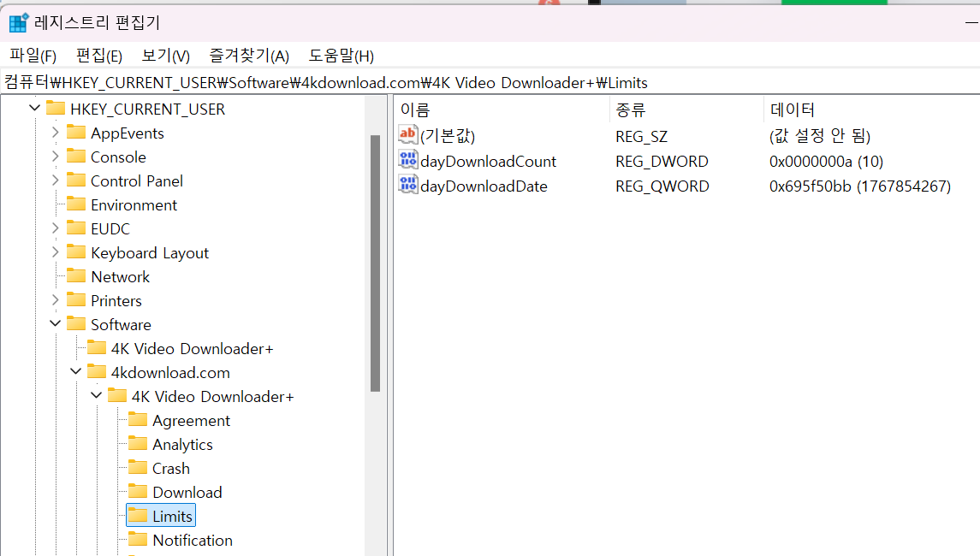980x556 pixels.
Task: Click the REG_QWORD type cell
Action: tap(662, 186)
